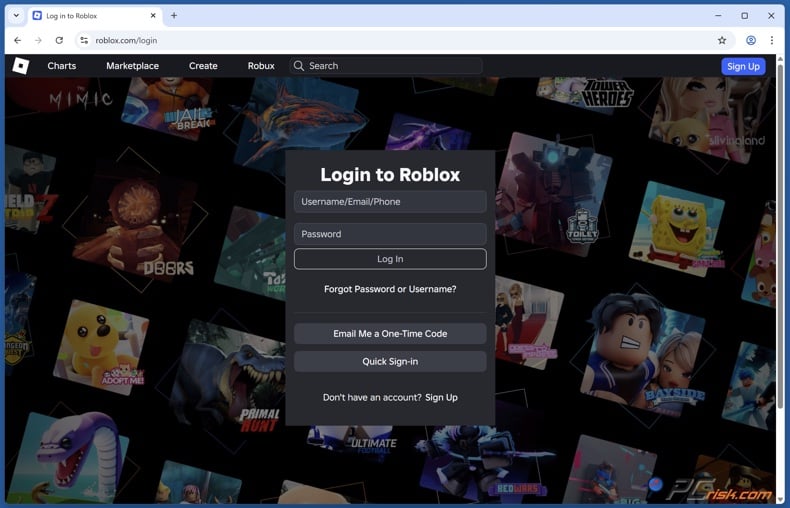The image size is (790, 508).
Task: Click the purple snake game thumbnail
Action: click(68, 459)
